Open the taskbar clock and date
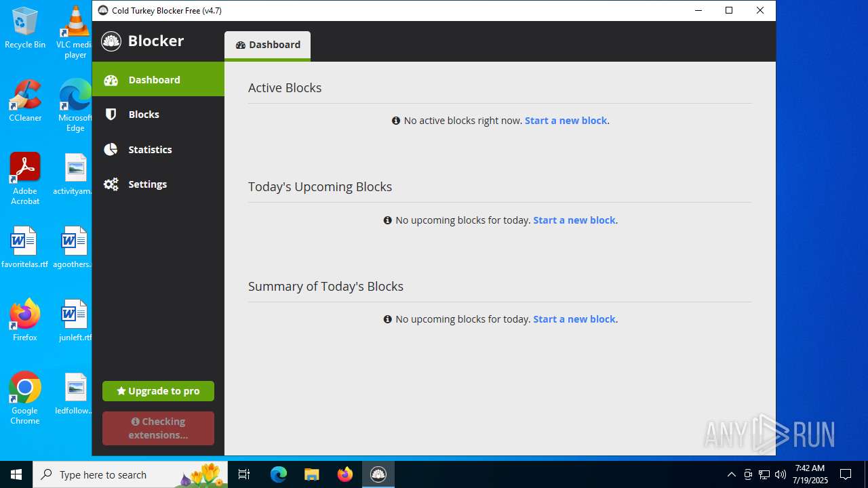 (x=811, y=474)
